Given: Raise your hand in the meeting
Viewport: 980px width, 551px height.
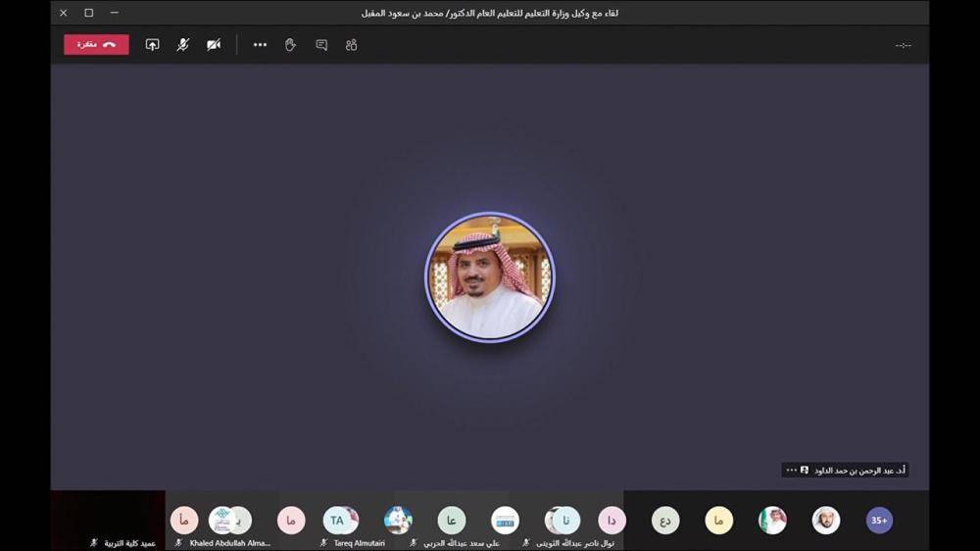Looking at the screenshot, I should [290, 44].
